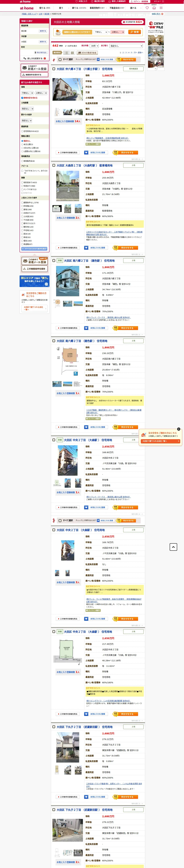
Task: Click 現在地から探す location pin button
Action: pos(41,53)
